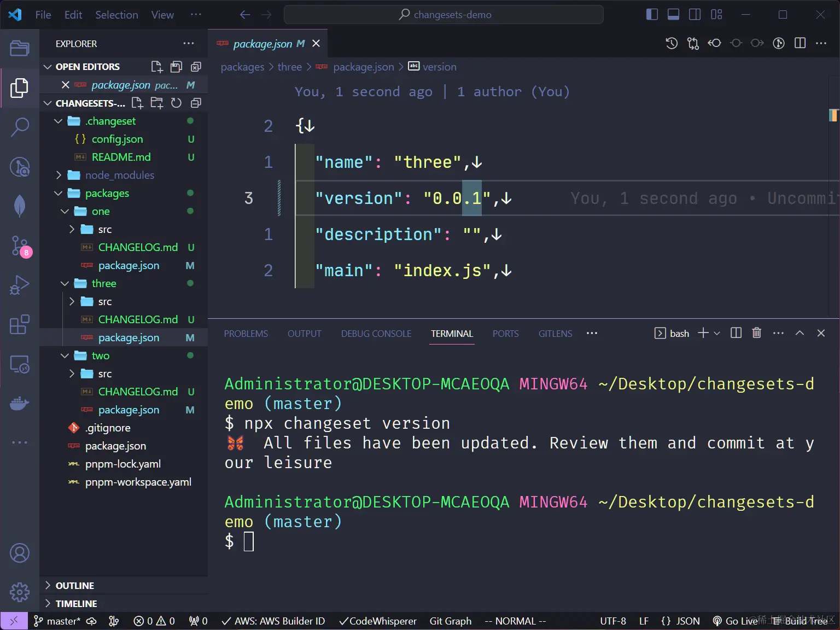Open the Search view in the activity bar
The width and height of the screenshot is (840, 630).
[x=20, y=127]
